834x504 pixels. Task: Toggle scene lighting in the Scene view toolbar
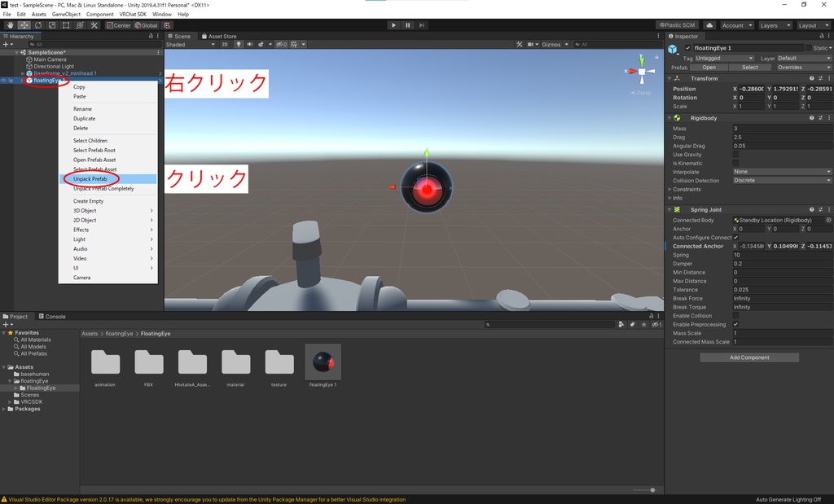[237, 43]
